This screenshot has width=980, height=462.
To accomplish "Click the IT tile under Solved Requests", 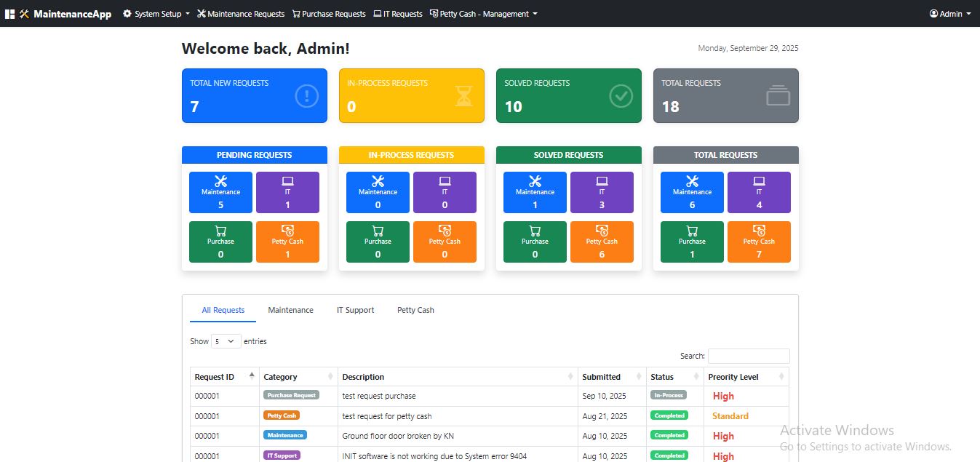I will click(x=602, y=192).
